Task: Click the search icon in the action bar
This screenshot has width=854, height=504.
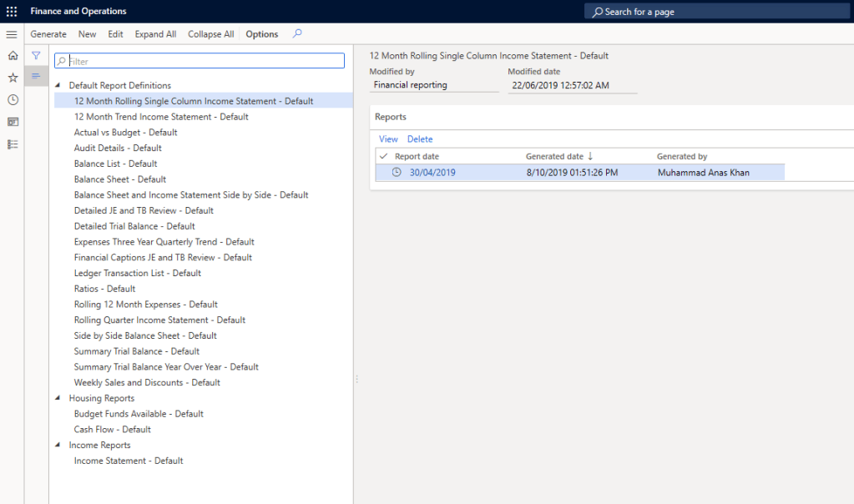Action: (x=297, y=34)
